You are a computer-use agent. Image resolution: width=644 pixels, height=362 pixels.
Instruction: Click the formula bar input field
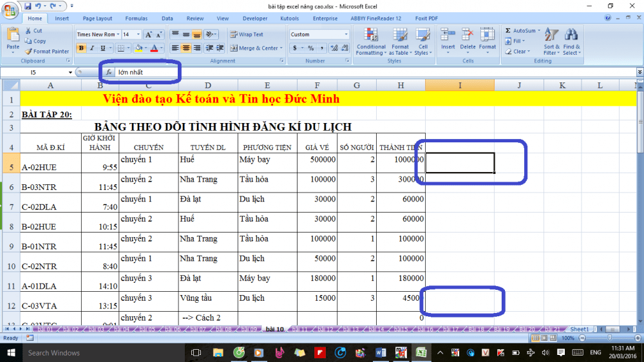[x=376, y=72]
